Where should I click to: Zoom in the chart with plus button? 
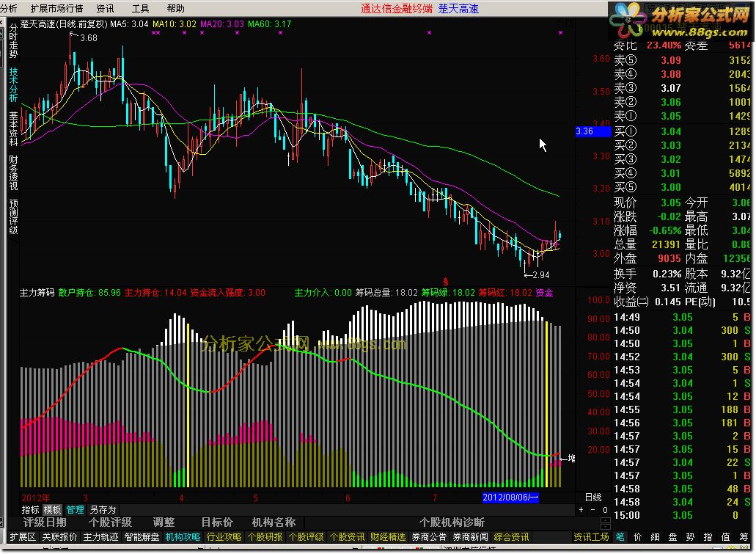click(x=581, y=509)
